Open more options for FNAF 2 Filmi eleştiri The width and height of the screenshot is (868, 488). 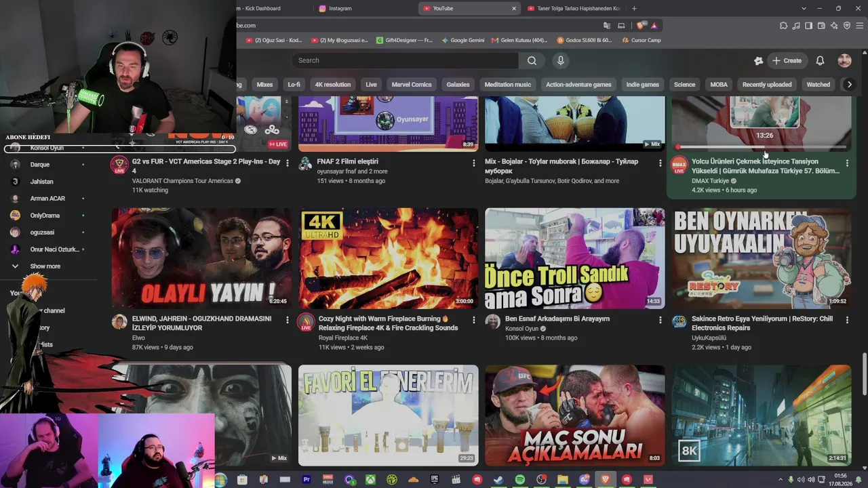click(x=473, y=163)
